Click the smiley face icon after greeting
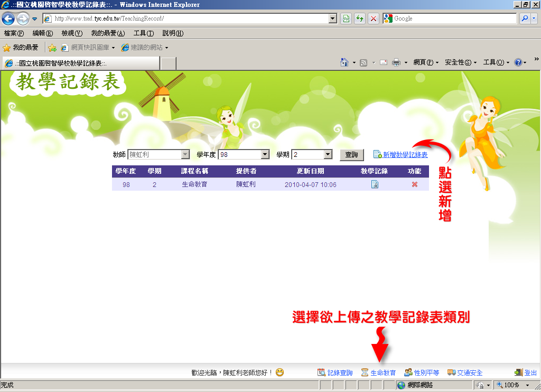The height and width of the screenshot is (392, 541). 280,372
